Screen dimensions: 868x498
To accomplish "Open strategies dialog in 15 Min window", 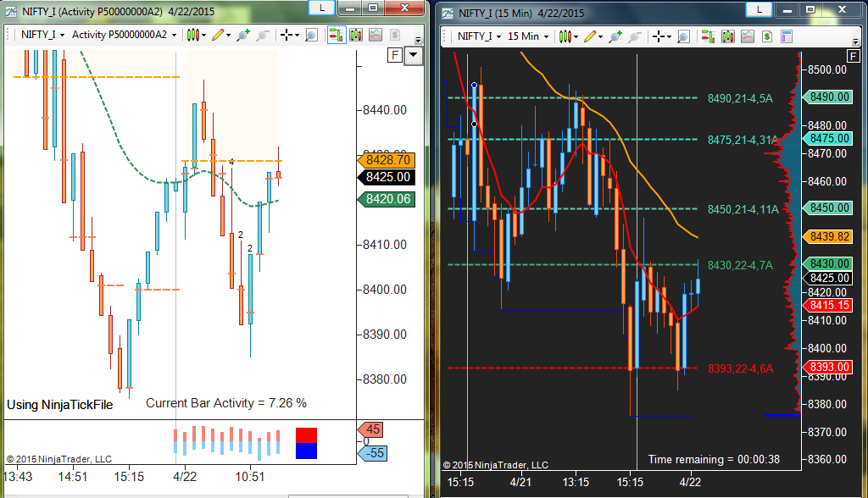I will [x=766, y=36].
